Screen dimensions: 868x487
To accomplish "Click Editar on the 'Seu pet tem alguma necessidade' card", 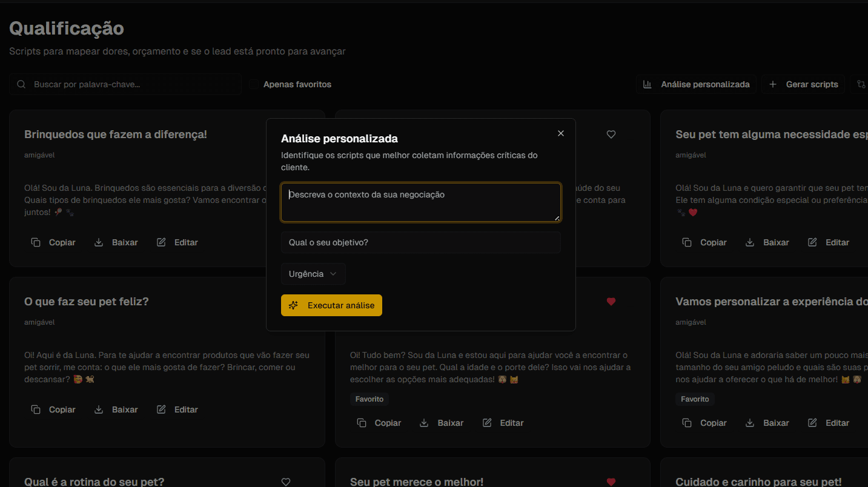I will [x=829, y=242].
